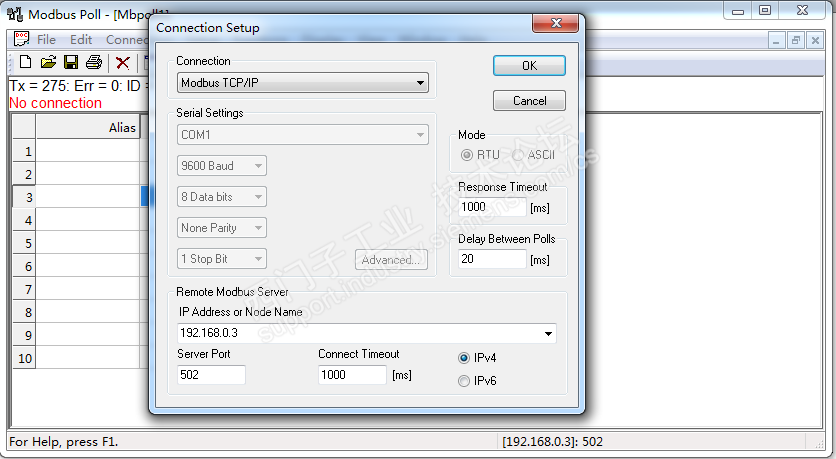
Task: Select the ASCII mode radio button
Action: [x=518, y=155]
